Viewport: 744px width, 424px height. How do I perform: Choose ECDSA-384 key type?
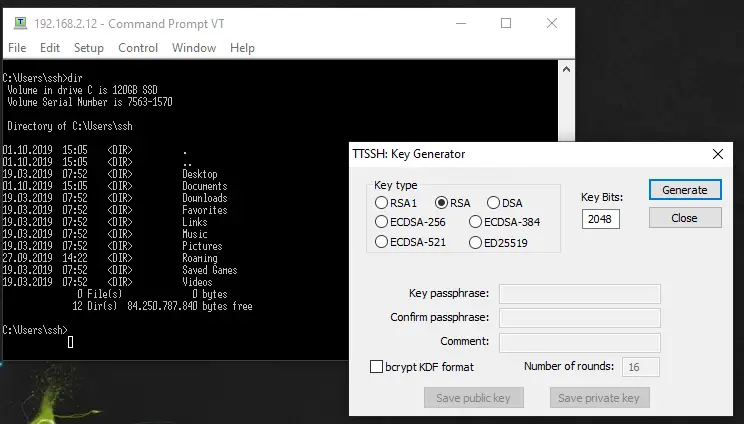click(x=504, y=222)
